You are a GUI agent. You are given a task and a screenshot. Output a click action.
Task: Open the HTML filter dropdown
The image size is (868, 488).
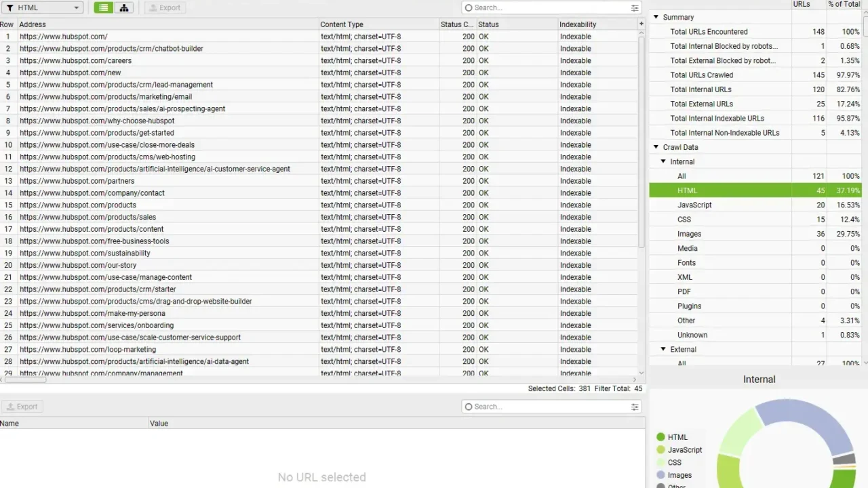pyautogui.click(x=43, y=7)
